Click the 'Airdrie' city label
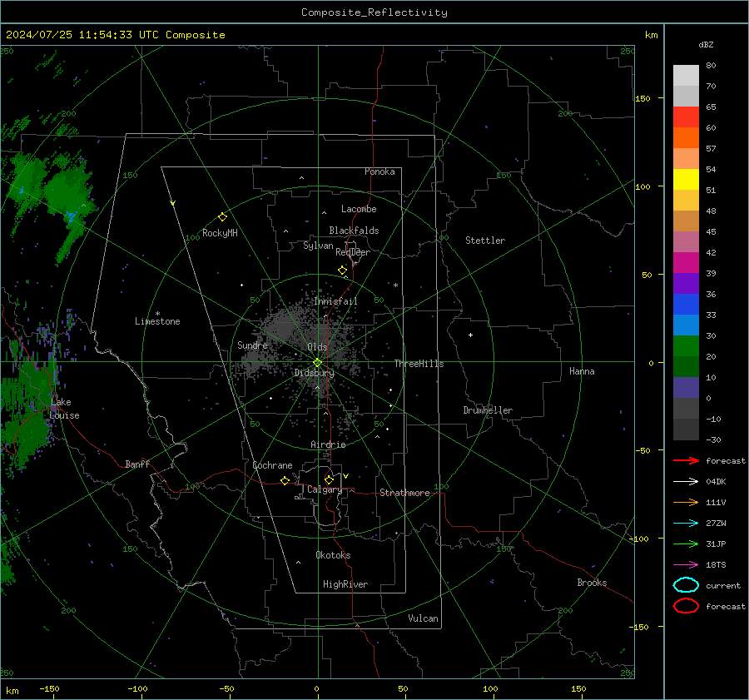Viewport: 749px width, 700px height. point(328,444)
